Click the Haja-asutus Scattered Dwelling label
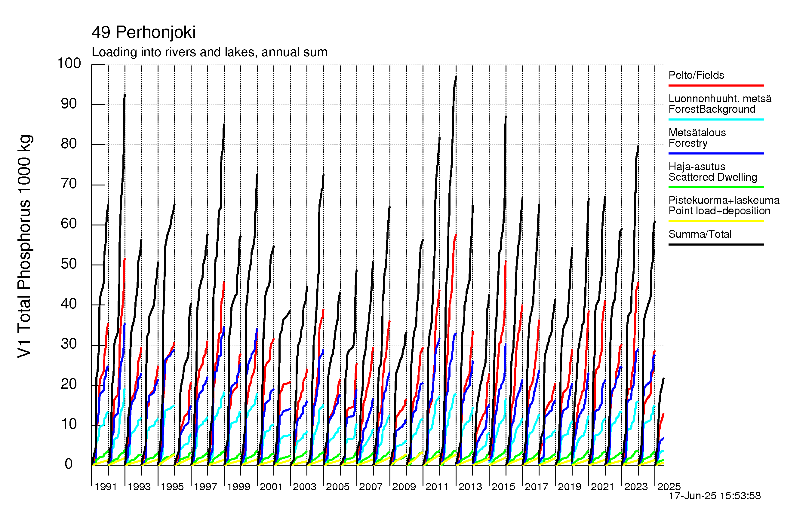Viewport: 812px width, 511px height. [712, 172]
